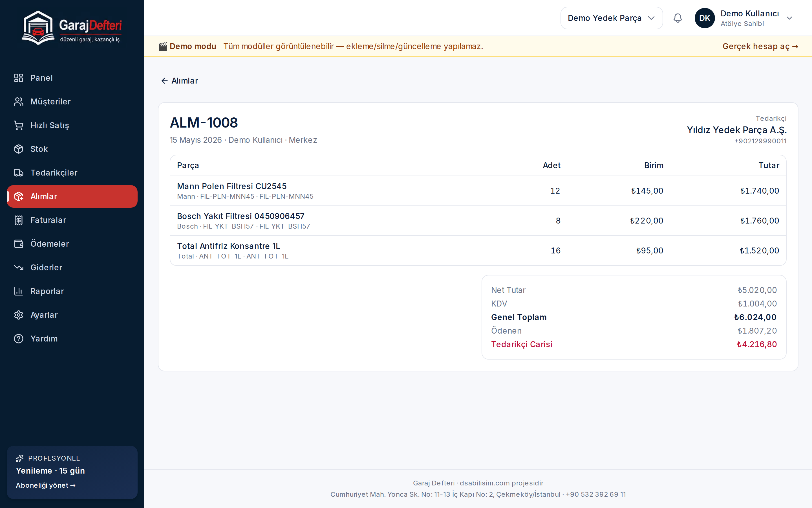
Task: Click Bosch Yakıt Filtresi 0450906457 row
Action: pos(478,221)
